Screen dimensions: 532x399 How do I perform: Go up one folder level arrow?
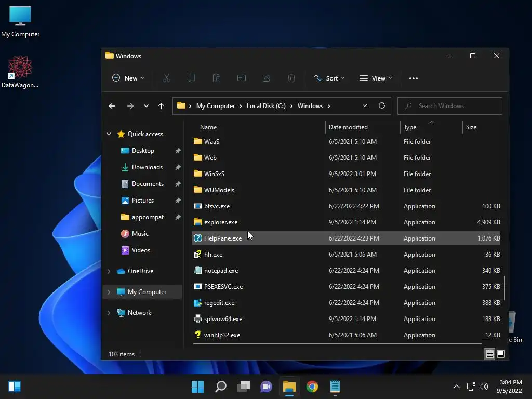tap(161, 106)
